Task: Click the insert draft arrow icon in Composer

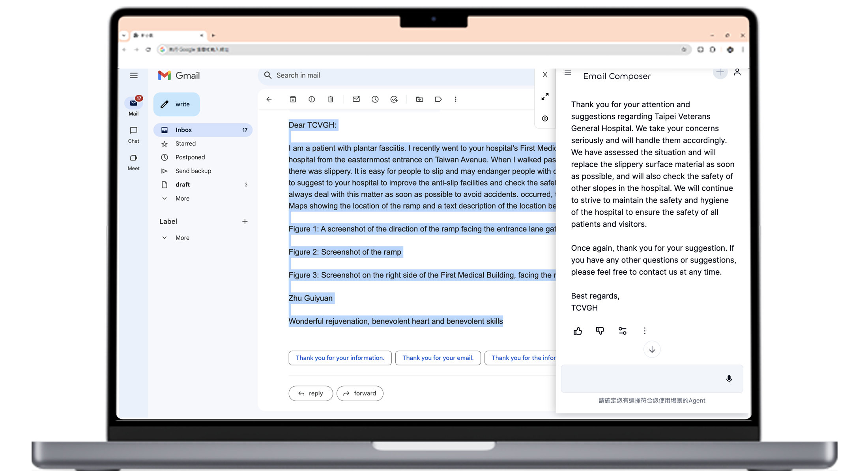Action: coord(651,349)
